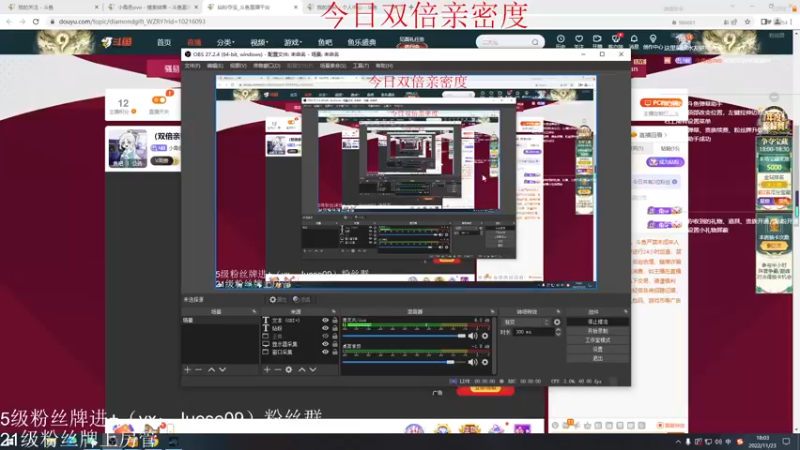Viewport: 800px width, 450px height.
Task: Click the Douyu search input box
Action: pos(504,42)
